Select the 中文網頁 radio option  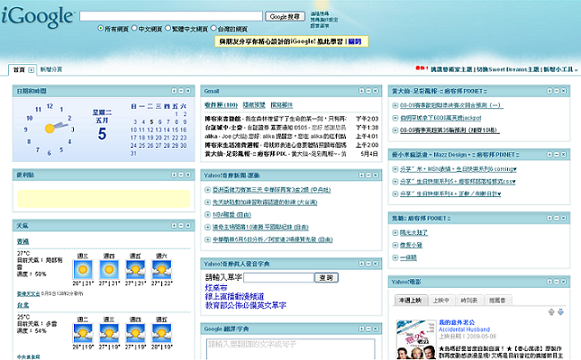(134, 28)
